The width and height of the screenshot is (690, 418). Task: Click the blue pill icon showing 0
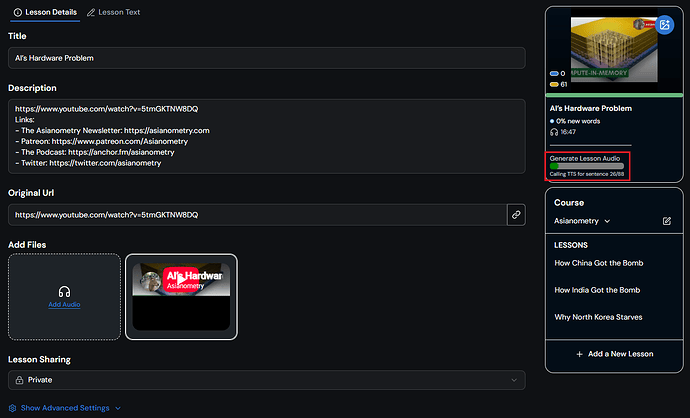(554, 73)
